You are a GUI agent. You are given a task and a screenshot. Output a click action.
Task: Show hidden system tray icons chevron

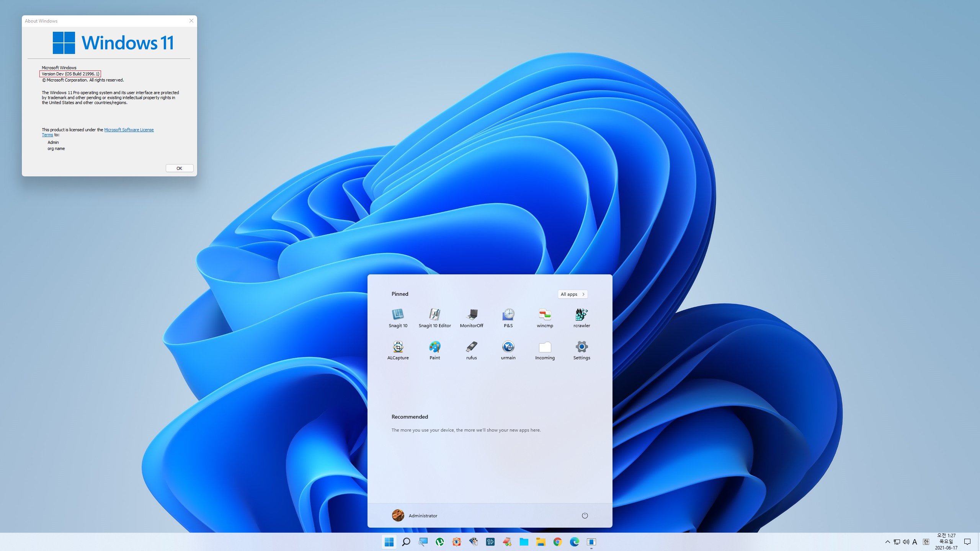(887, 541)
